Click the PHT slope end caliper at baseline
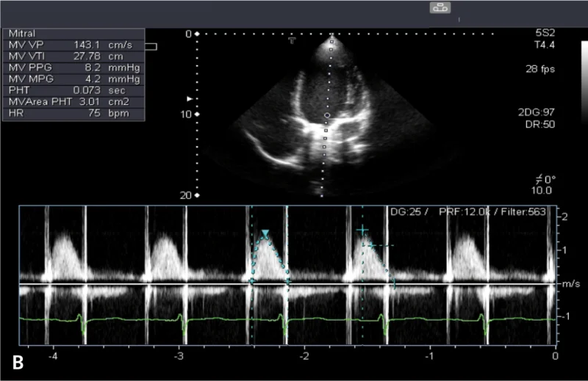Screen dimensions: 588x381 (x=394, y=284)
